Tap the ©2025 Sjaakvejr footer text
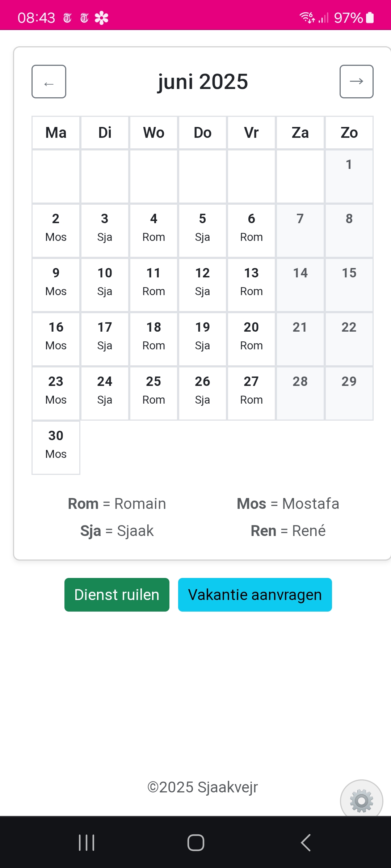391x868 pixels. pyautogui.click(x=203, y=786)
